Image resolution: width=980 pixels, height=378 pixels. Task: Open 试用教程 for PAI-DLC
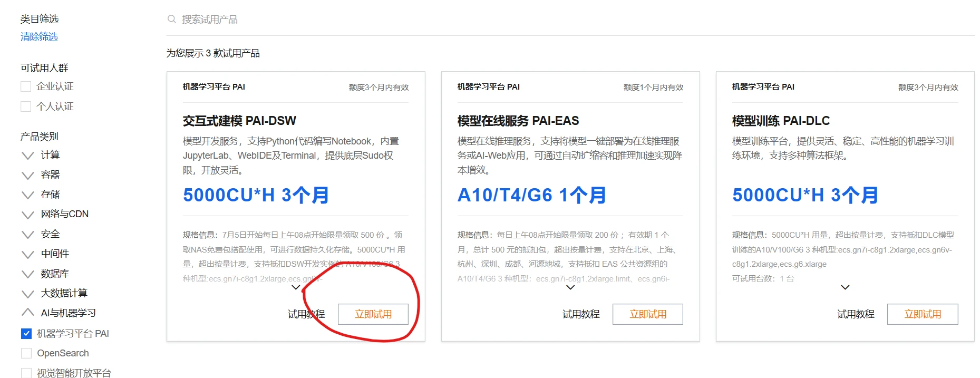[x=856, y=314]
